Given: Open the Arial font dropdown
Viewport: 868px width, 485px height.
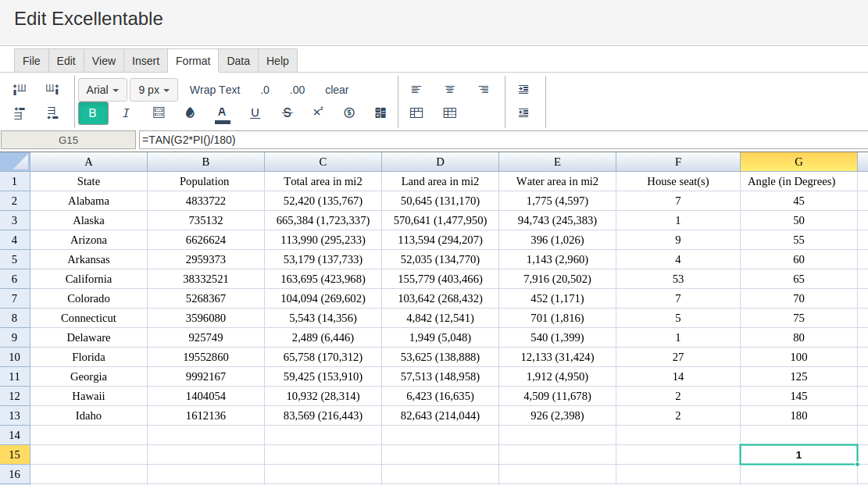Looking at the screenshot, I should pos(102,90).
